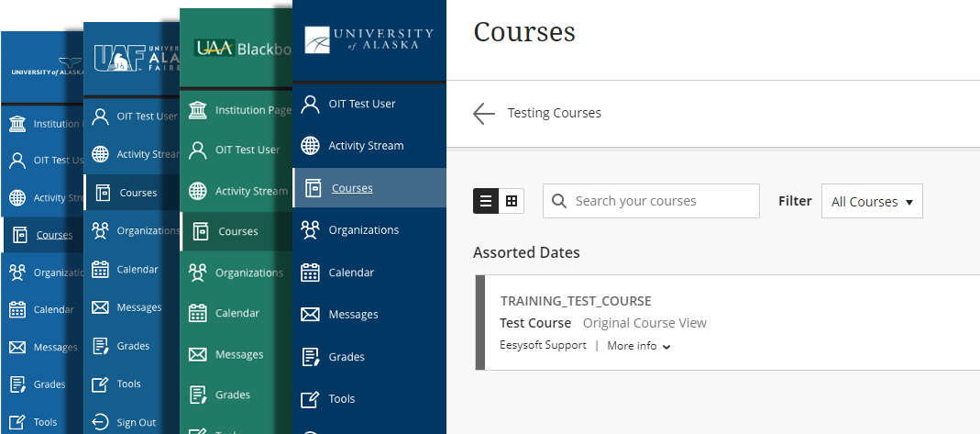Click Sign Out in the UAF panel
The width and height of the screenshot is (980, 434).
pyautogui.click(x=137, y=423)
